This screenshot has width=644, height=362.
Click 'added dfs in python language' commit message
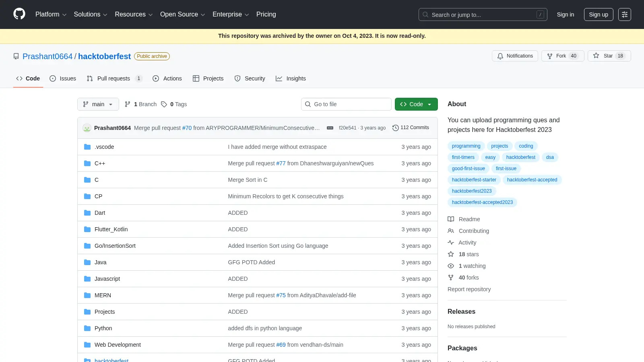coord(265,328)
